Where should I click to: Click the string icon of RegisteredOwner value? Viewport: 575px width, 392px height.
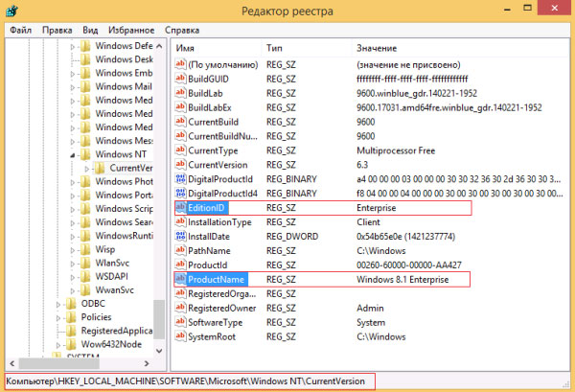[180, 308]
